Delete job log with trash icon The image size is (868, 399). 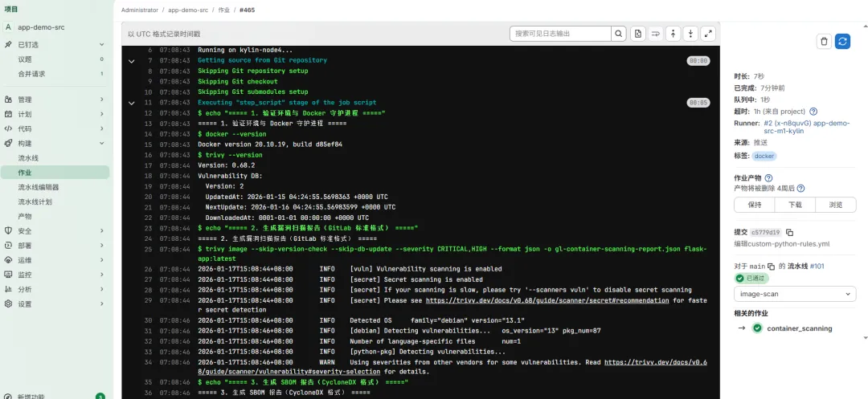[x=825, y=41]
